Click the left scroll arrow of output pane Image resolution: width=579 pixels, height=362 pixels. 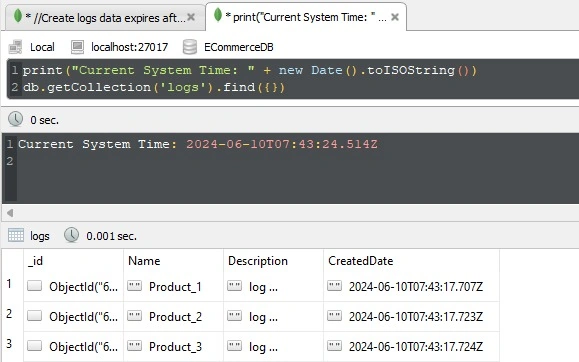10,213
